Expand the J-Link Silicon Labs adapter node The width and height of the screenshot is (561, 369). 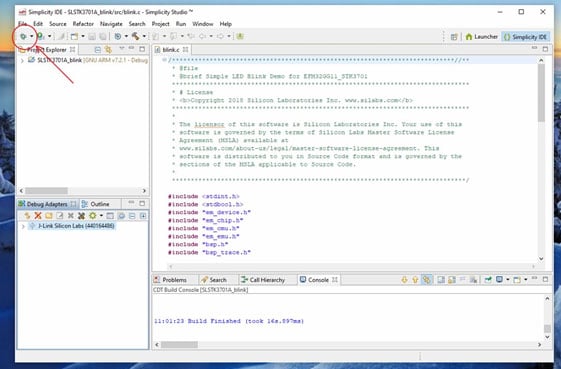coord(23,226)
